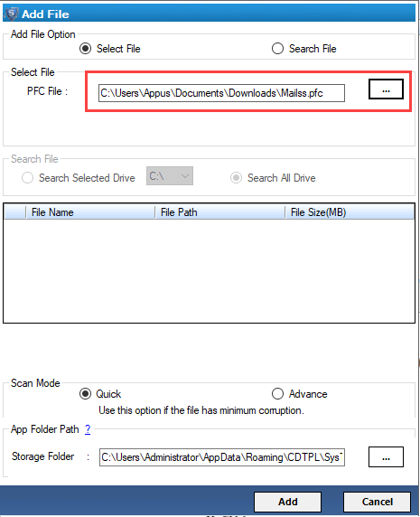Viewport: 420px width, 517px height.
Task: Click the App Folder Path help question mark
Action: 88,429
